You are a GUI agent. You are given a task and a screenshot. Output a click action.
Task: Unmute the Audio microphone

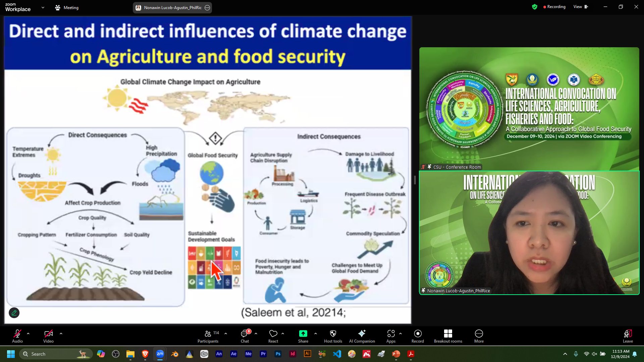pos(17,336)
